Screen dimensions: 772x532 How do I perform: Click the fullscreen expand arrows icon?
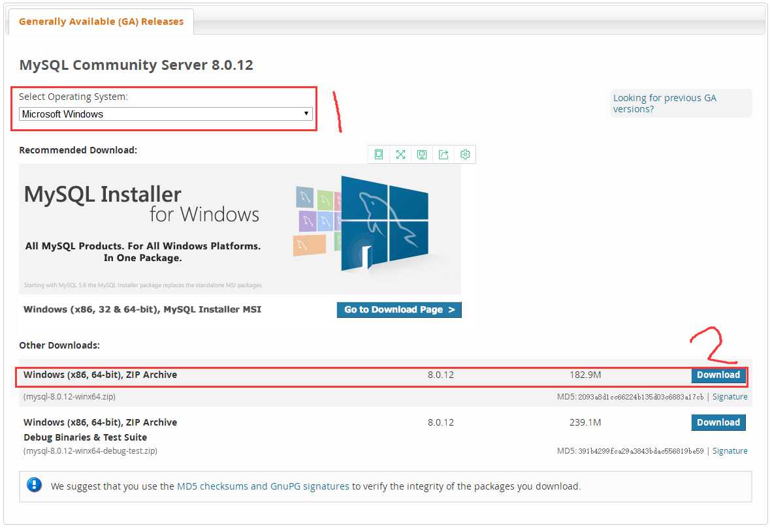pyautogui.click(x=400, y=155)
